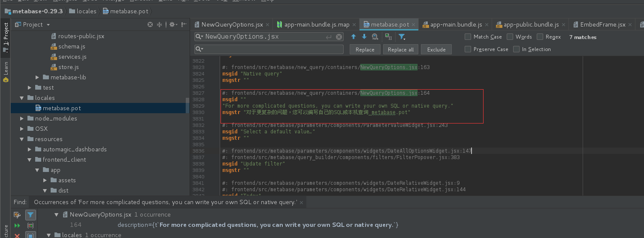Go to previous search occurrence arrow

pyautogui.click(x=354, y=37)
